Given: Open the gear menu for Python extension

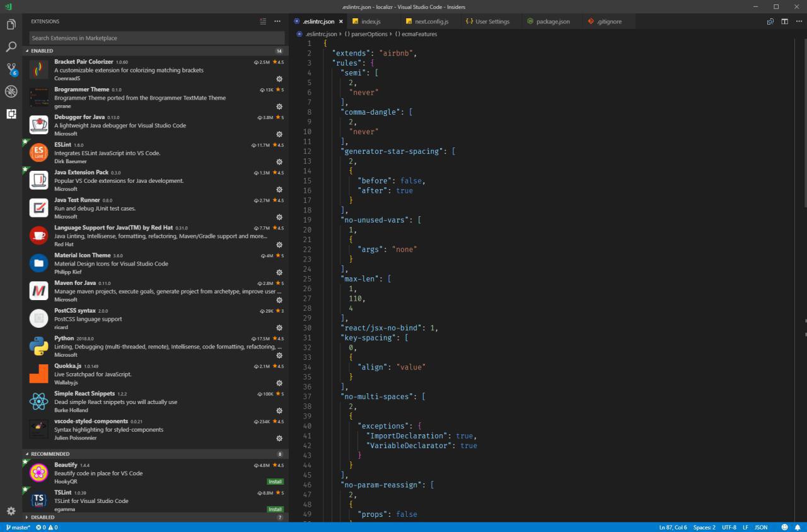Looking at the screenshot, I should click(279, 356).
